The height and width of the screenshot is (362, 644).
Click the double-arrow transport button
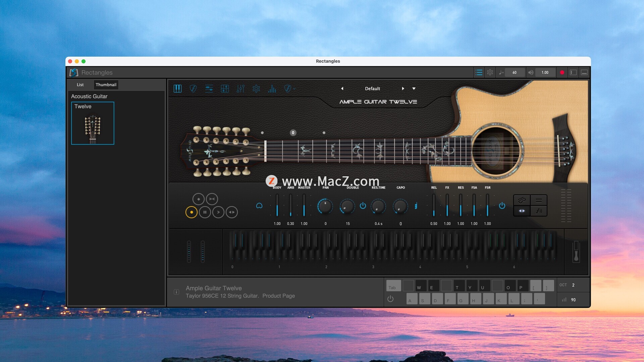232,212
